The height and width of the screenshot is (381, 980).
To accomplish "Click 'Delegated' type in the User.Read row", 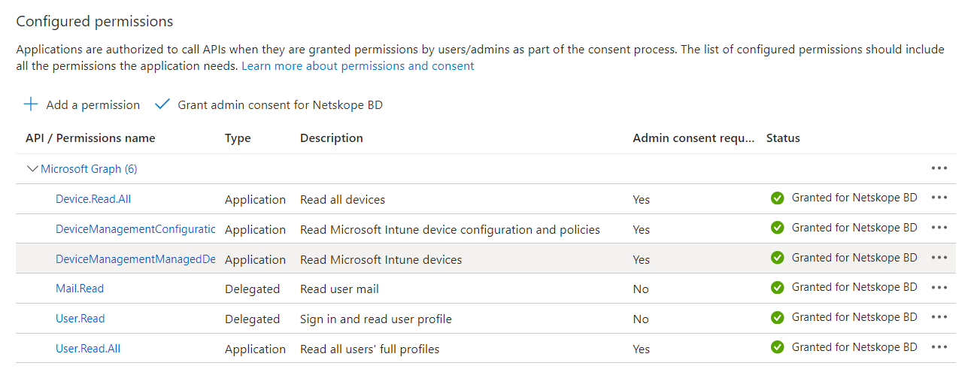I will click(x=252, y=319).
